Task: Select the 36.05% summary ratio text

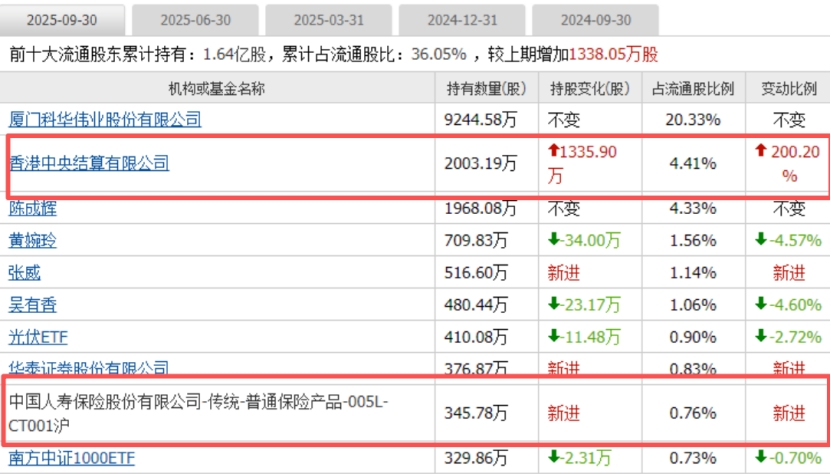Action: coord(439,54)
